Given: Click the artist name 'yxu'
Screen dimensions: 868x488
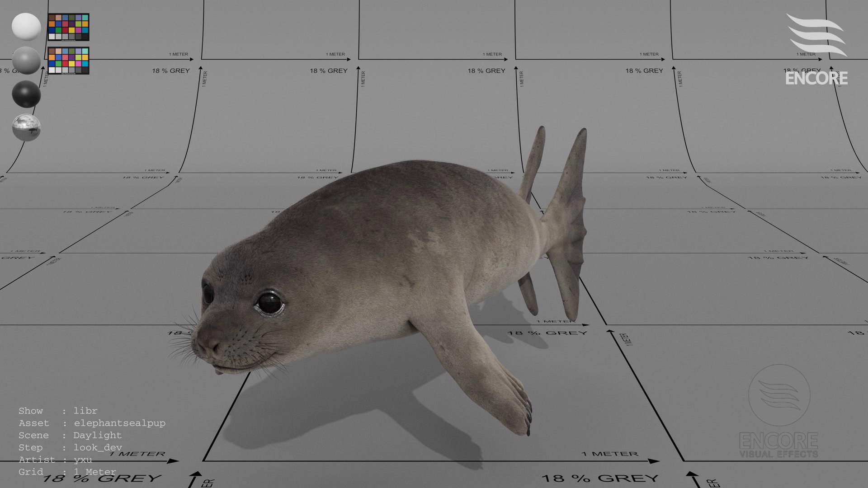Looking at the screenshot, I should [83, 460].
